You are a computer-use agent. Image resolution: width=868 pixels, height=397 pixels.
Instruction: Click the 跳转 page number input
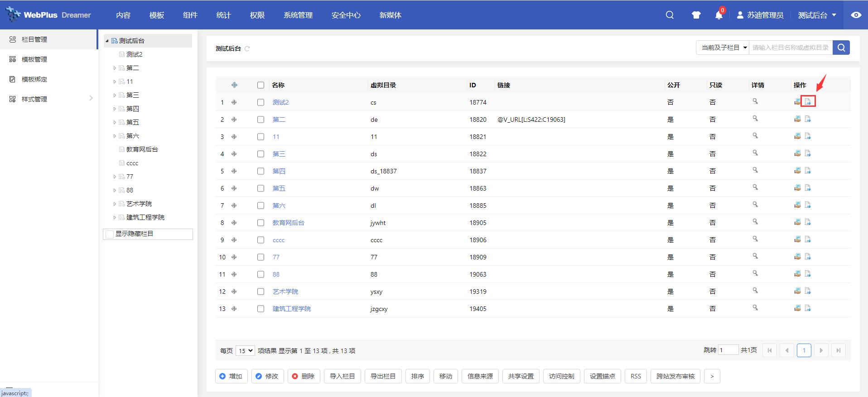tap(728, 350)
